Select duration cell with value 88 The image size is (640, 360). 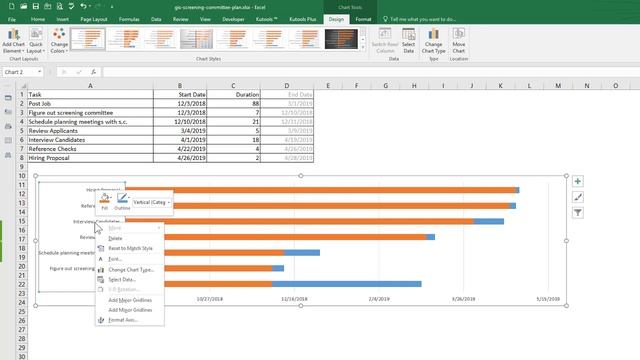[233, 104]
